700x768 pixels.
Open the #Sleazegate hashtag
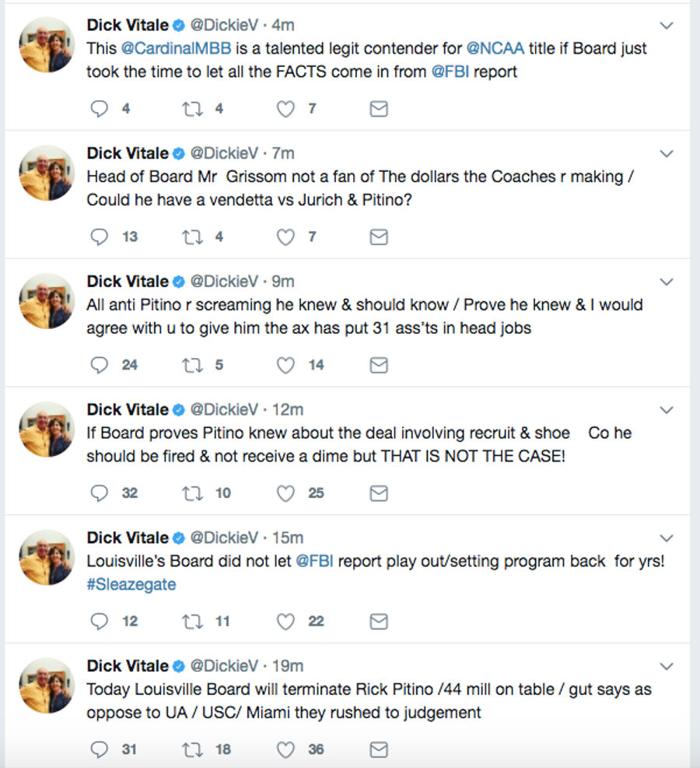pos(131,584)
